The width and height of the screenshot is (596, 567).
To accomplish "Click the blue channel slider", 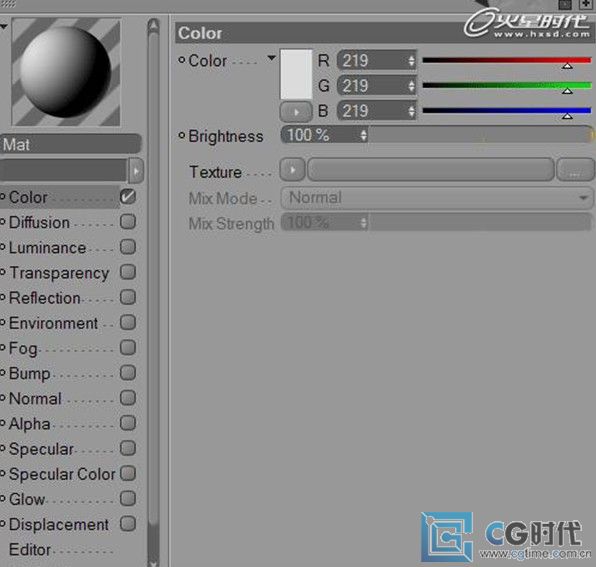I will pyautogui.click(x=507, y=111).
